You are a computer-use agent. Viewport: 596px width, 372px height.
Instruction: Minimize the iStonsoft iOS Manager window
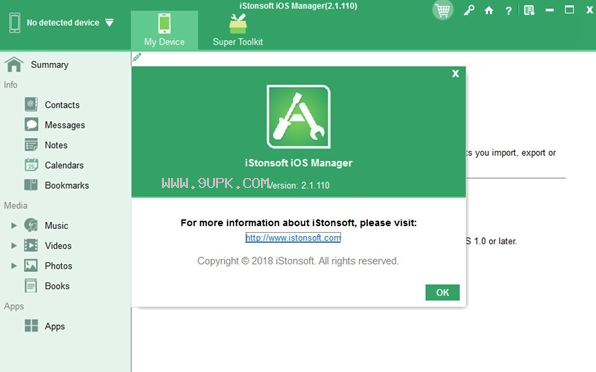click(549, 10)
